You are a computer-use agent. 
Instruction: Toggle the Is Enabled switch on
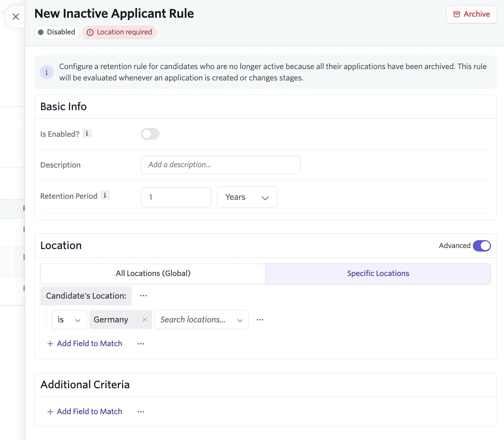coord(150,134)
